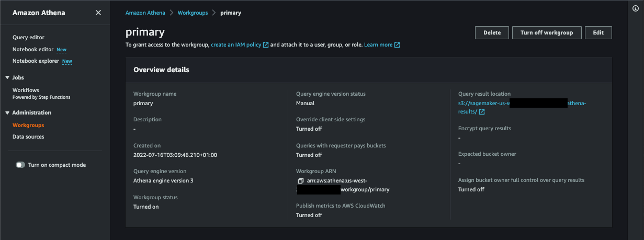Click Turn off workgroup button
The width and height of the screenshot is (644, 240).
[547, 32]
